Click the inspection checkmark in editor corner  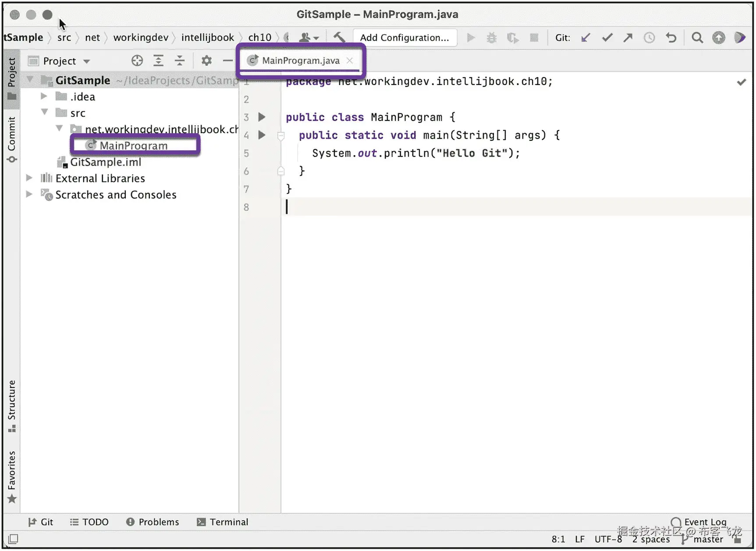(x=741, y=82)
